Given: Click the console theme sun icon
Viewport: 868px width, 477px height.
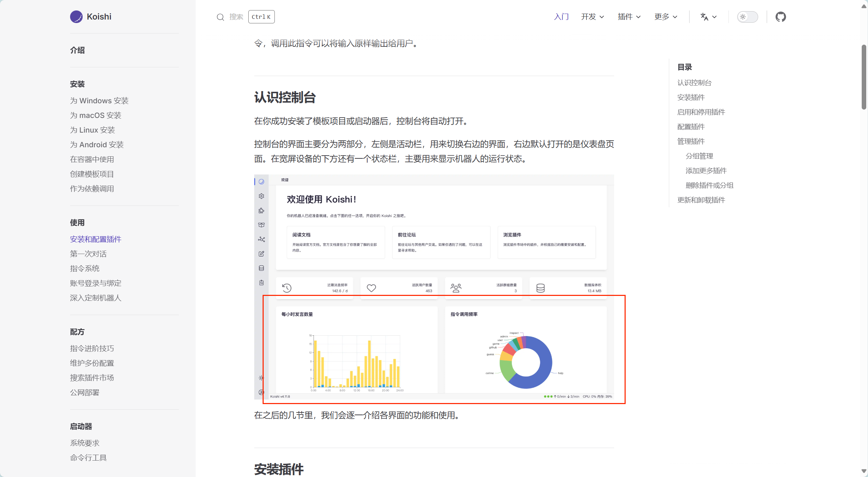Looking at the screenshot, I should (262, 378).
